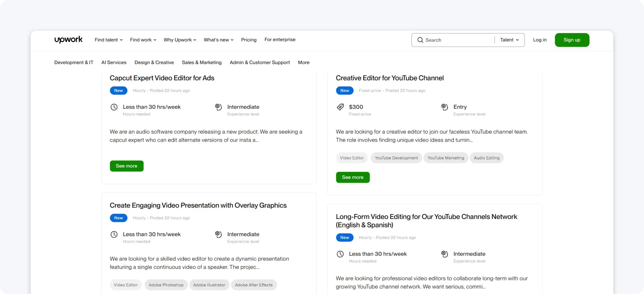
Task: Click experience icon in Video Presentation job card
Action: [219, 234]
